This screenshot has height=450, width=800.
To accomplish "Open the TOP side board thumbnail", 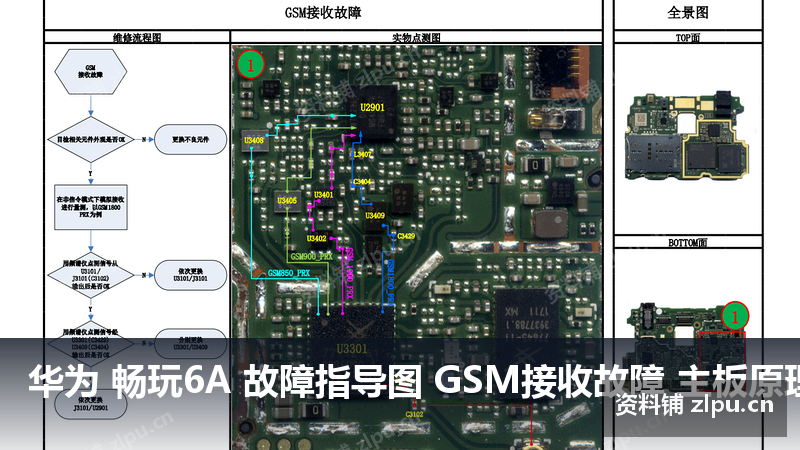I will pos(688,137).
